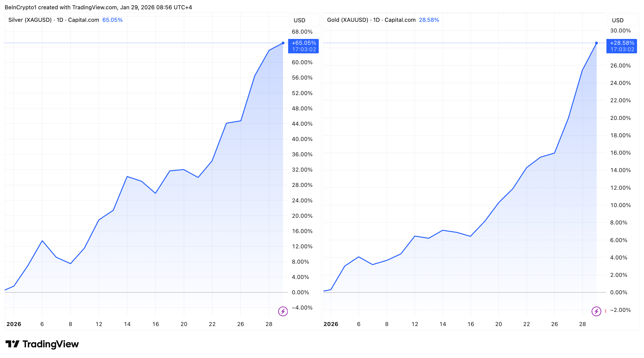Click the 0.00% level on Silver price scale
This screenshot has height=358, width=644.
[300, 292]
